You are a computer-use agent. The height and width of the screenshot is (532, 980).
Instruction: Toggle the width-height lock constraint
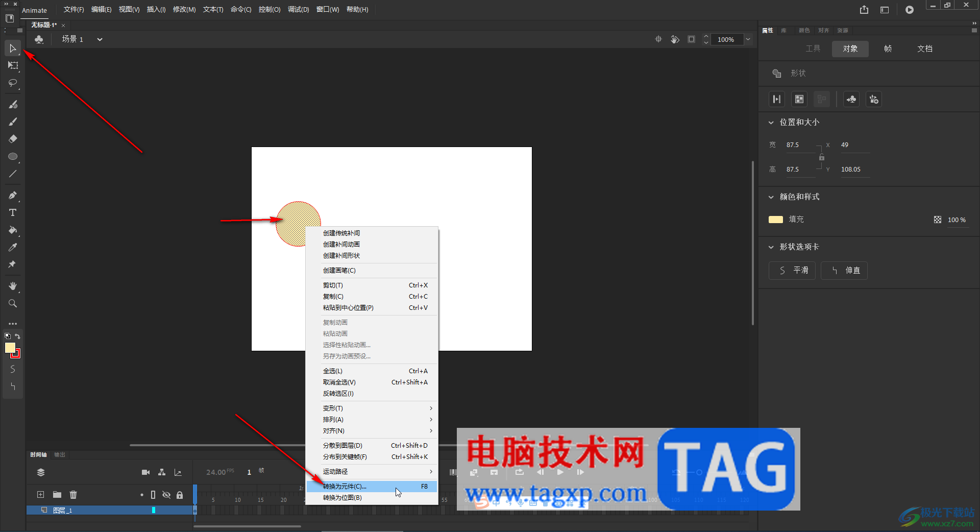click(x=822, y=157)
